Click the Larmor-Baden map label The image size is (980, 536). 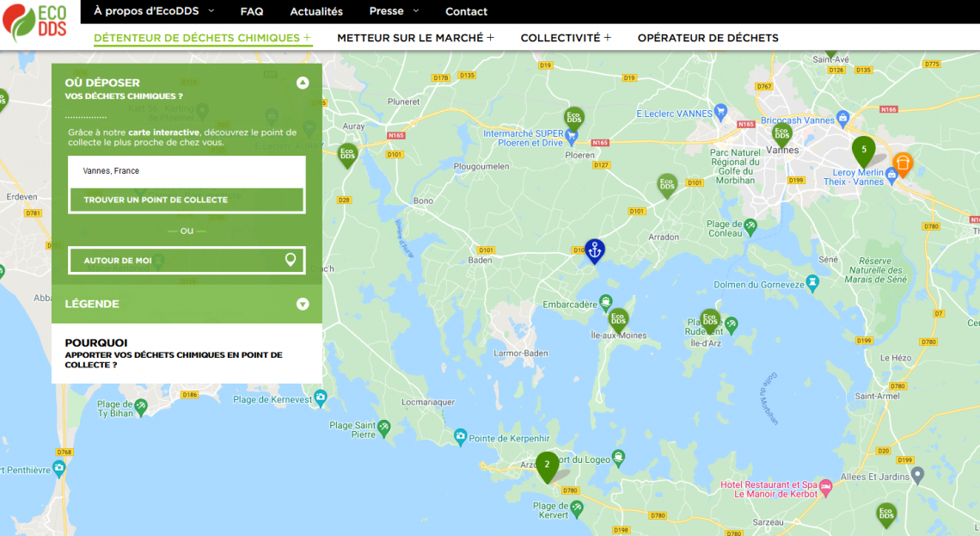[521, 354]
